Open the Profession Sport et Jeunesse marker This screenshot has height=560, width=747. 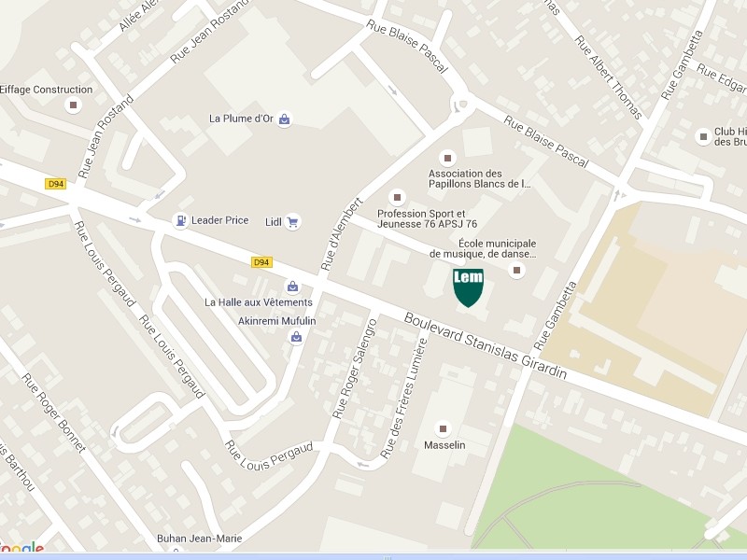pos(398,197)
